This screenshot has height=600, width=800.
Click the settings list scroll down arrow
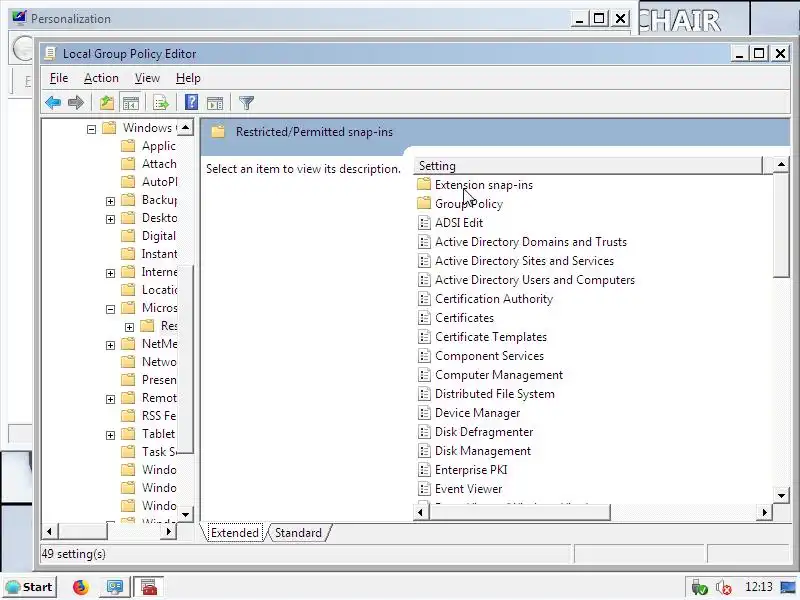pos(781,495)
